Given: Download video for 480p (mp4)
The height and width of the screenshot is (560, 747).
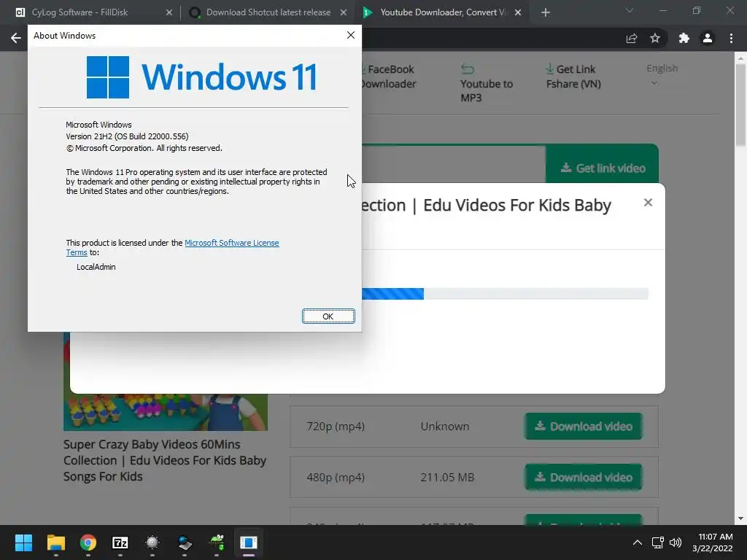Looking at the screenshot, I should (584, 477).
